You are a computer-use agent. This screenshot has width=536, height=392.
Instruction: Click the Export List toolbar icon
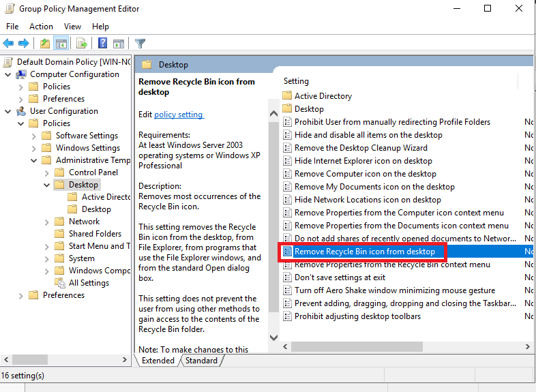click(82, 44)
